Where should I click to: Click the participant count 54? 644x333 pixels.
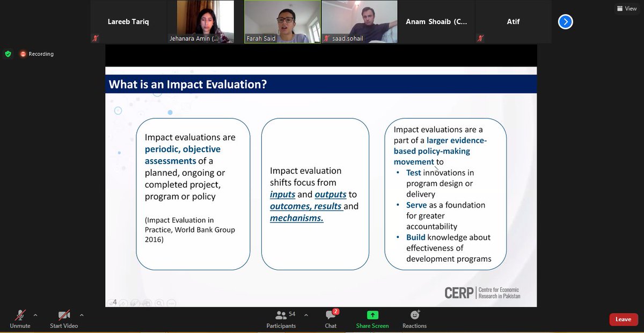(x=292, y=314)
